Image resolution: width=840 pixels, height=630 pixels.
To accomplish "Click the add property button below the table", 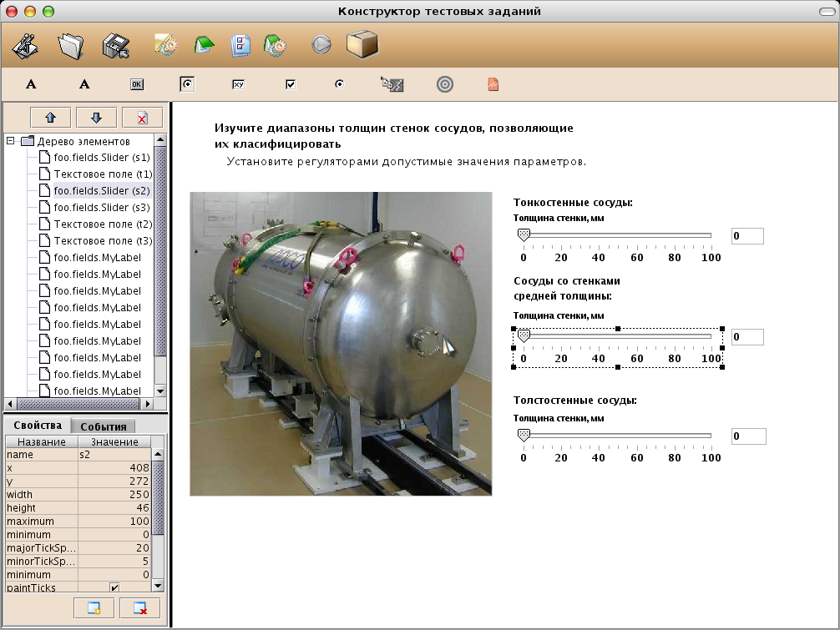I will (x=94, y=608).
